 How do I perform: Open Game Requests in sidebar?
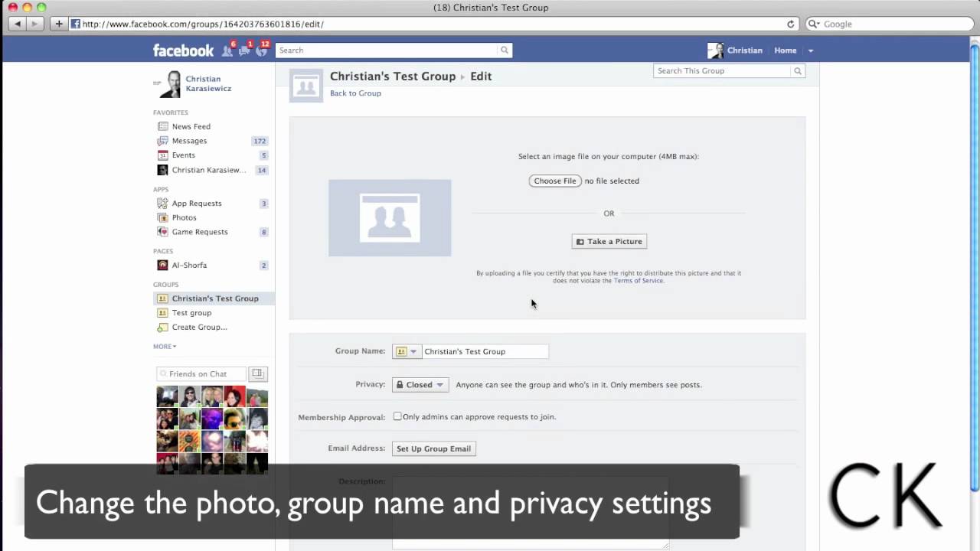pyautogui.click(x=200, y=232)
